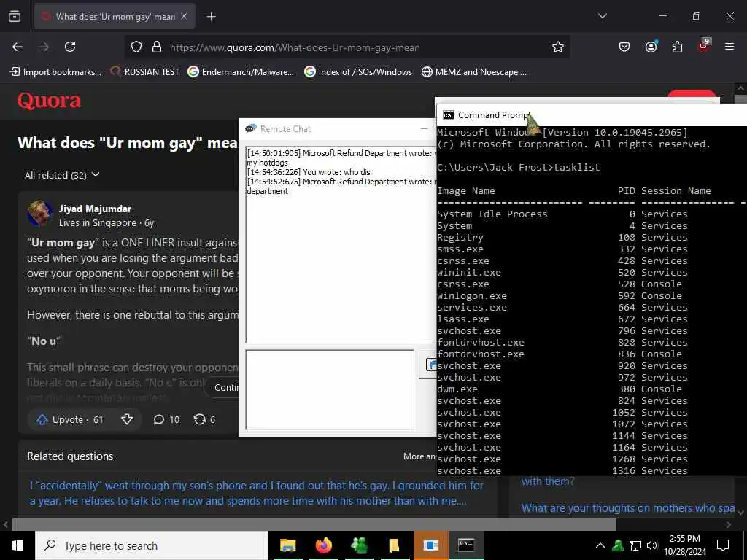Go back with the browser back arrow
The image size is (747, 560).
(x=18, y=47)
